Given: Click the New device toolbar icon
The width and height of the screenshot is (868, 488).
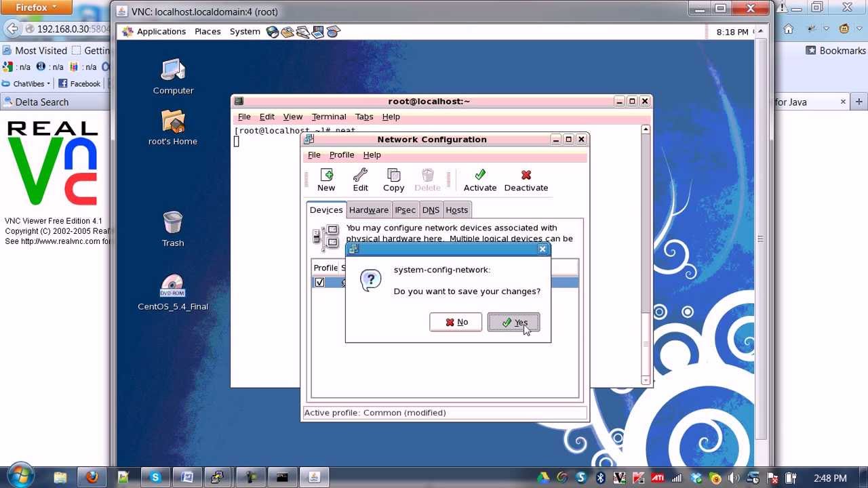Looking at the screenshot, I should 326,176.
